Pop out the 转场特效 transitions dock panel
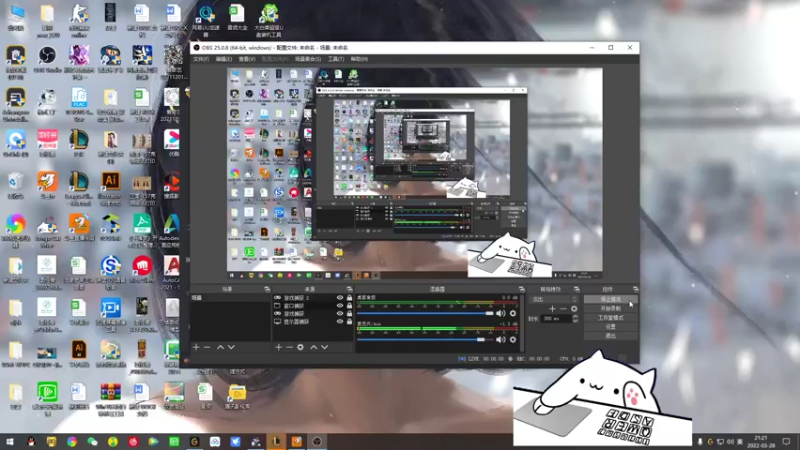This screenshot has height=450, width=800. [577, 289]
